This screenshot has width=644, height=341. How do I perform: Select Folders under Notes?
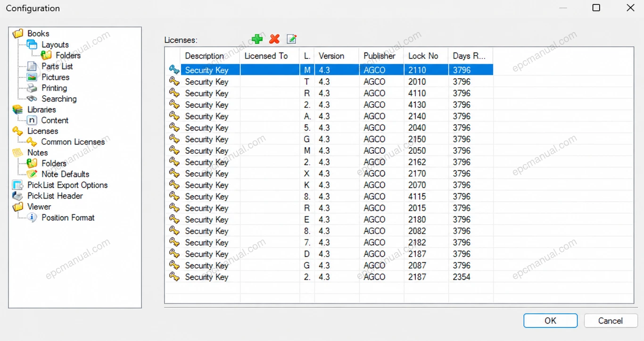click(x=54, y=163)
